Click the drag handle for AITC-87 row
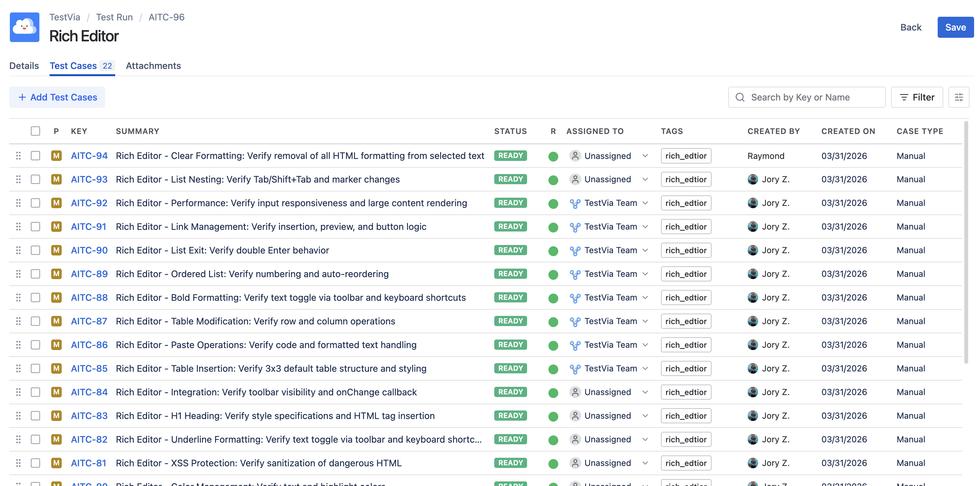The height and width of the screenshot is (486, 980). [x=18, y=321]
